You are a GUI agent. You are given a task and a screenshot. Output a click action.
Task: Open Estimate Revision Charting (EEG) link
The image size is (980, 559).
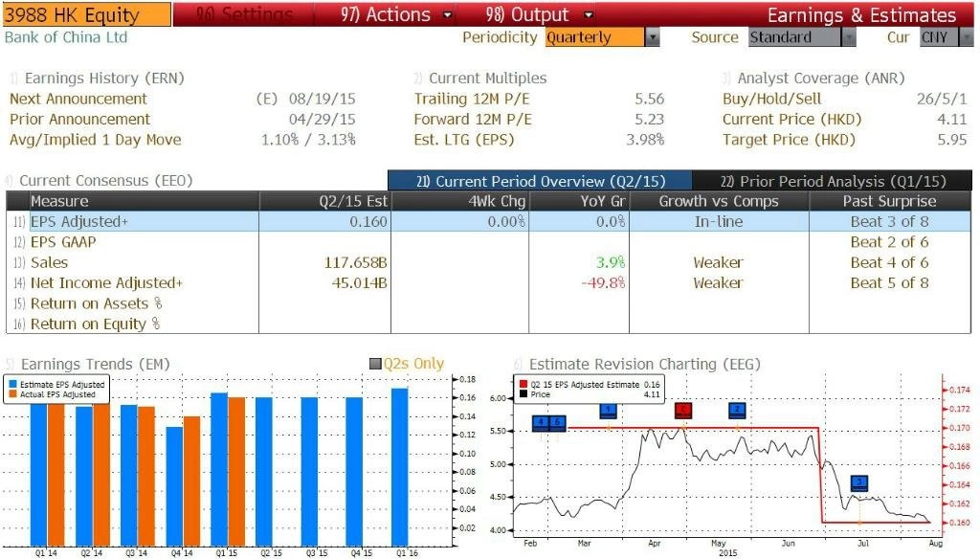coord(644,364)
